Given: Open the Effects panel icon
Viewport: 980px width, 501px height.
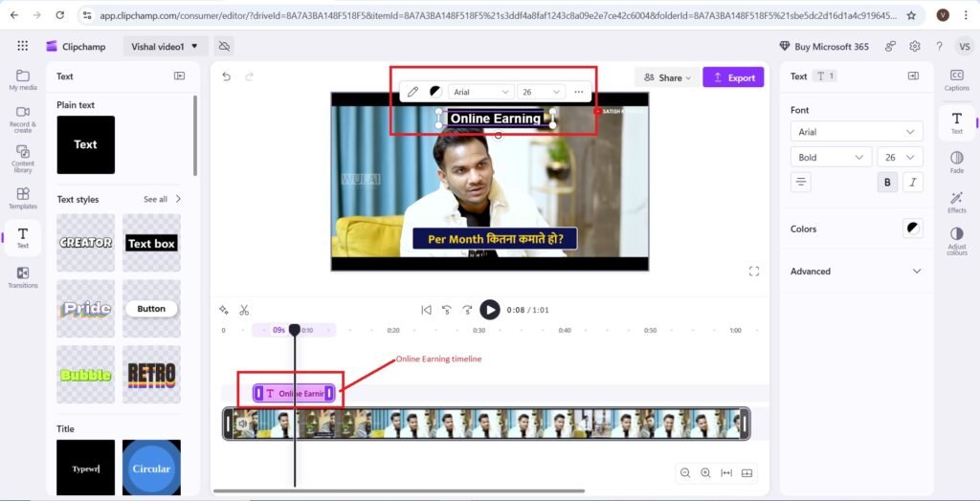Looking at the screenshot, I should [x=956, y=200].
